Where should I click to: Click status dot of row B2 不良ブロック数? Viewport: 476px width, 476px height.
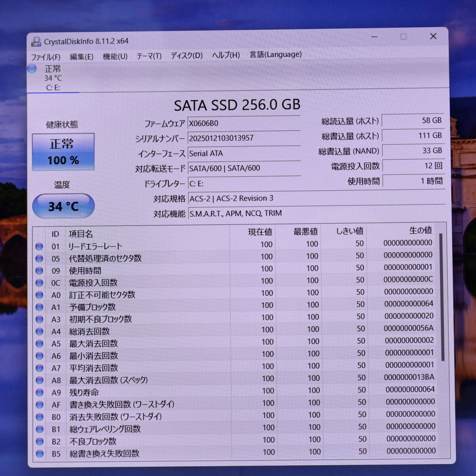(x=39, y=441)
